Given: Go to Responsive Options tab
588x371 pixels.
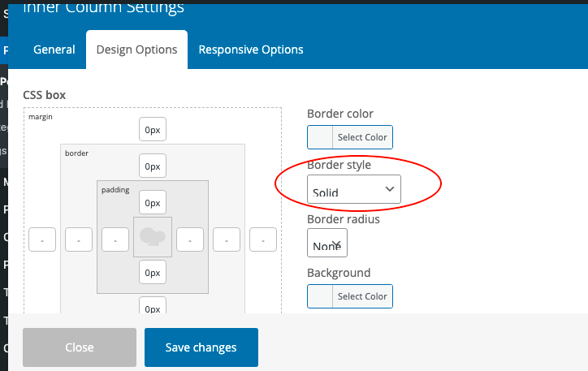Looking at the screenshot, I should (x=251, y=50).
